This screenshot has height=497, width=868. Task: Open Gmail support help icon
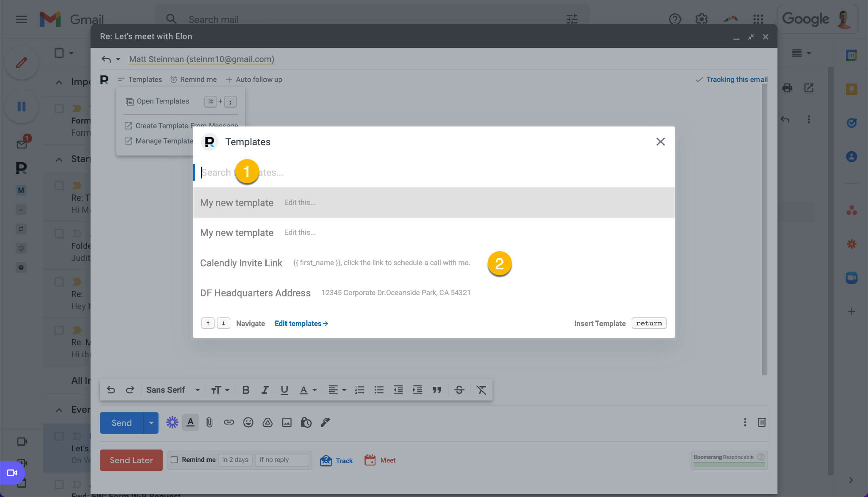675,19
